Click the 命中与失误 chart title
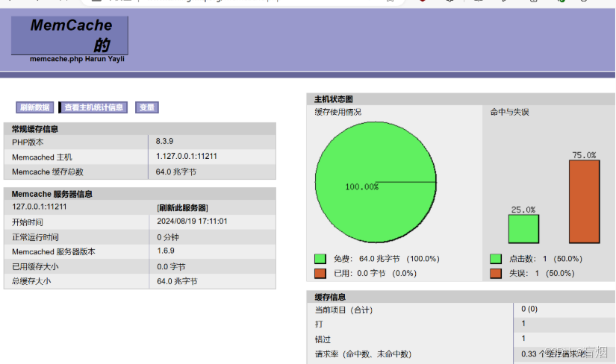Image resolution: width=616 pixels, height=364 pixels. (x=509, y=113)
